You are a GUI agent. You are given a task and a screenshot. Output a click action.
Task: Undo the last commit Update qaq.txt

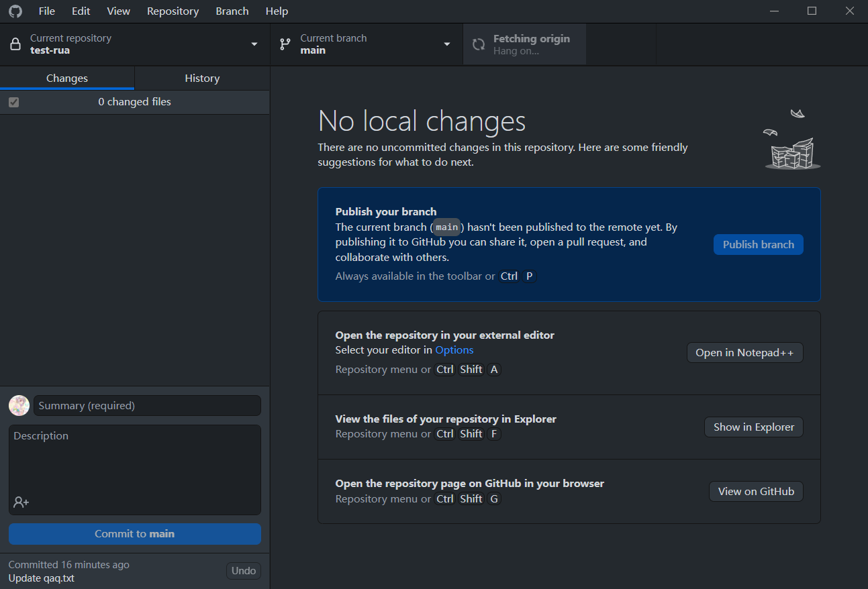244,571
